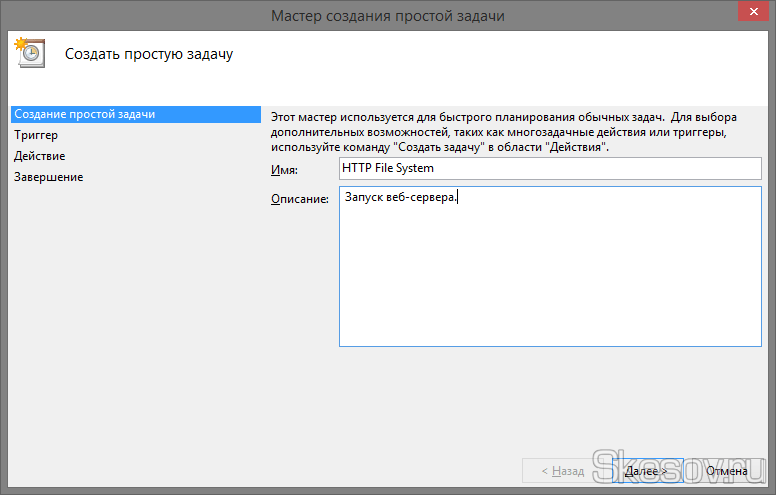The height and width of the screenshot is (495, 776).
Task: Open the Действие step in sidebar
Action: [40, 156]
